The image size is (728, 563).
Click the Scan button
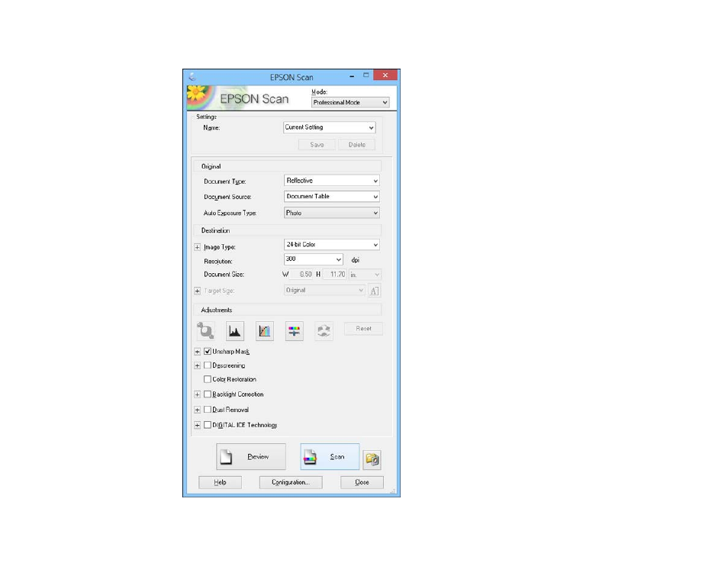point(330,457)
